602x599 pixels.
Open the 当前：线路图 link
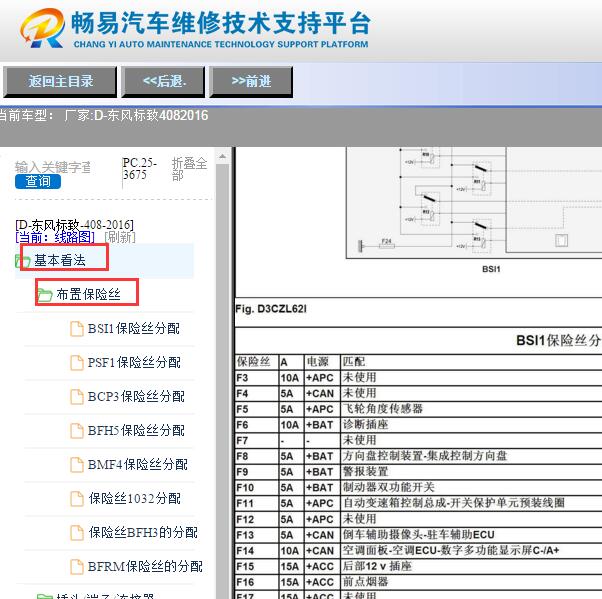point(55,237)
